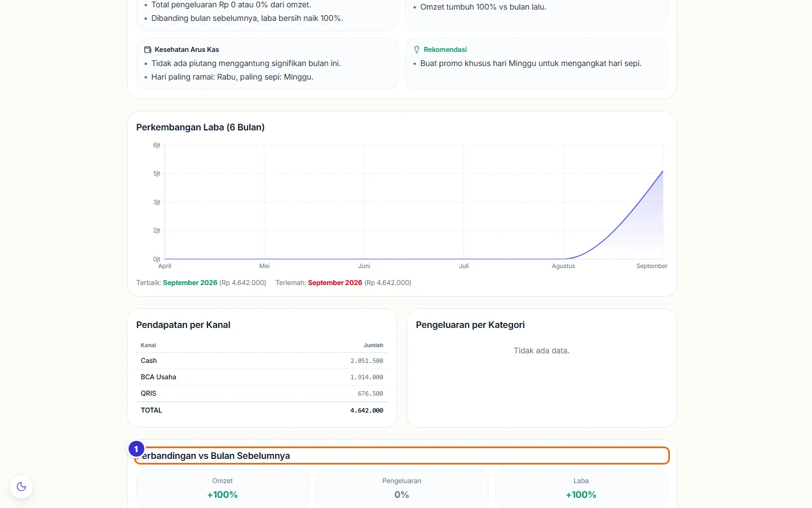The height and width of the screenshot is (508, 812).
Task: Select the Kesehatan Arus Kas heading
Action: 187,50
